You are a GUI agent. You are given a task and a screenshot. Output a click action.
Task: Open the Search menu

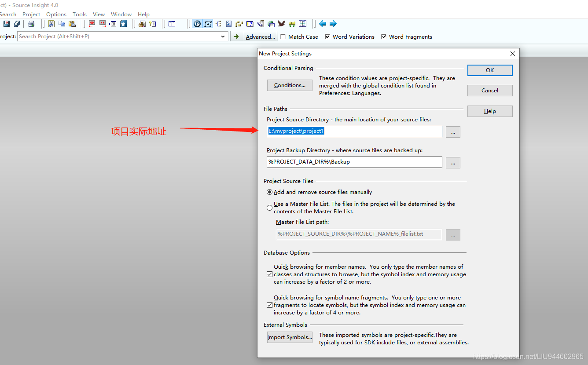tap(8, 14)
